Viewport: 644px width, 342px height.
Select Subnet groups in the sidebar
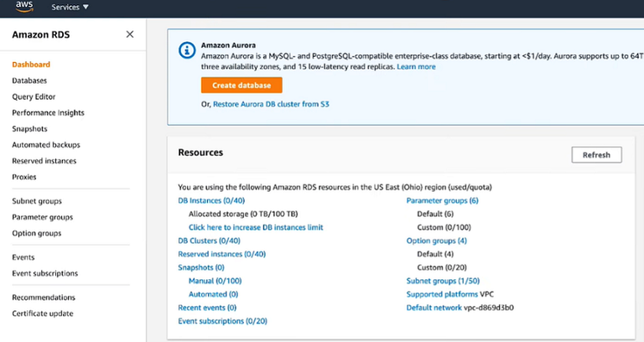[37, 201]
